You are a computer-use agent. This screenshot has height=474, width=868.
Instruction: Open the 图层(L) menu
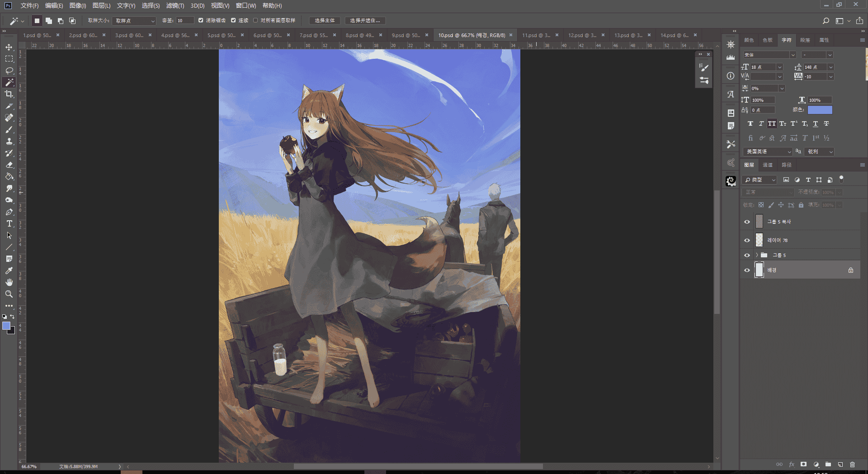coord(101,5)
